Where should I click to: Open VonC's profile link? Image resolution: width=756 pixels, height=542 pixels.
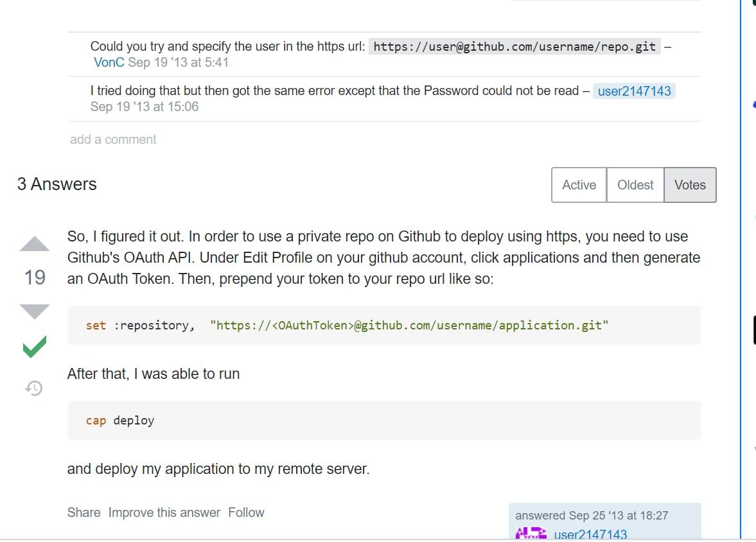(x=109, y=62)
